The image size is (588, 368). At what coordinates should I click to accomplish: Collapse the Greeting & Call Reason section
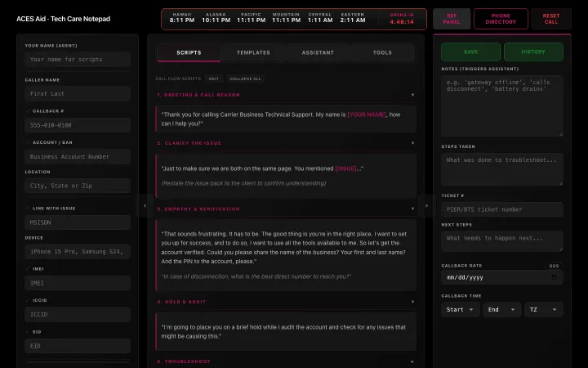click(x=412, y=95)
